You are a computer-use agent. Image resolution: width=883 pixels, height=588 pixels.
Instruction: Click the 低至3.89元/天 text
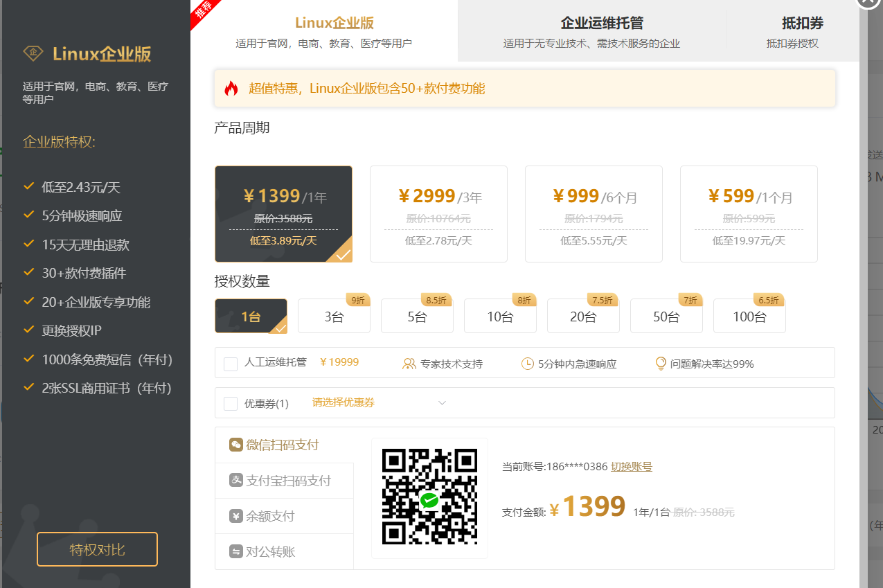pos(283,240)
